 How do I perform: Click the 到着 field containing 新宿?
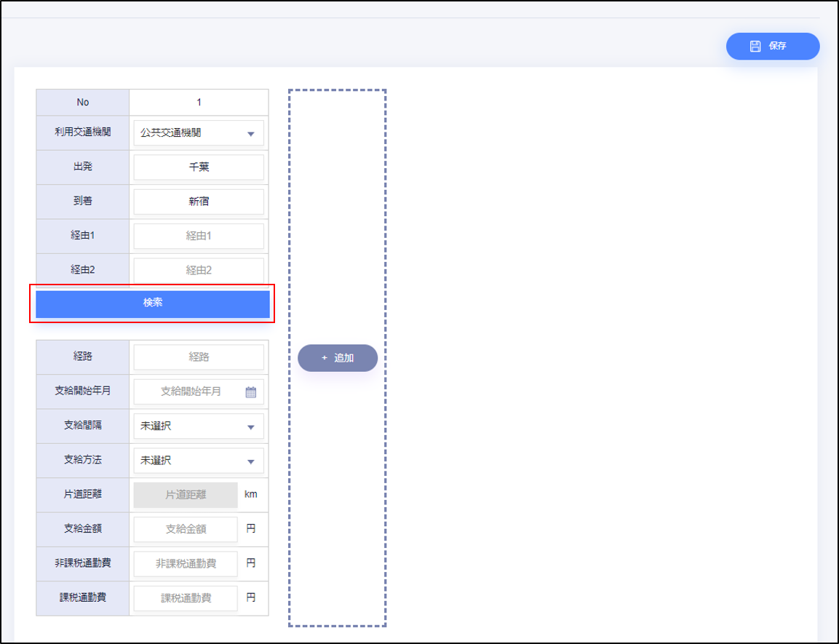[x=198, y=202]
